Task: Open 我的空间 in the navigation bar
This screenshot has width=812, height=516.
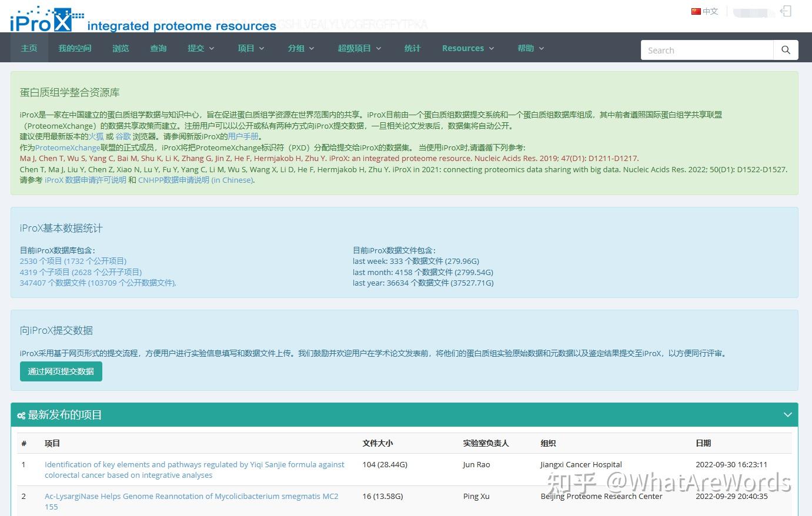Action: coord(75,48)
